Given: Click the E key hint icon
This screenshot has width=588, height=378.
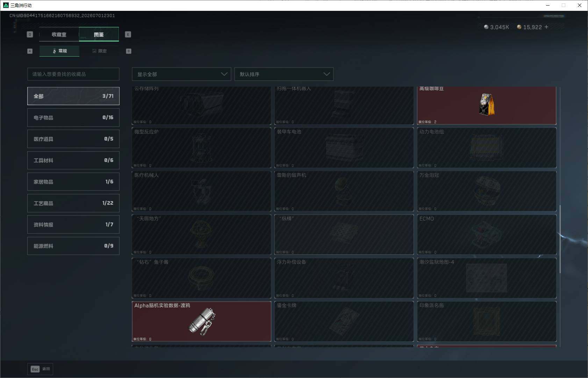Looking at the screenshot, I should pyautogui.click(x=128, y=34).
